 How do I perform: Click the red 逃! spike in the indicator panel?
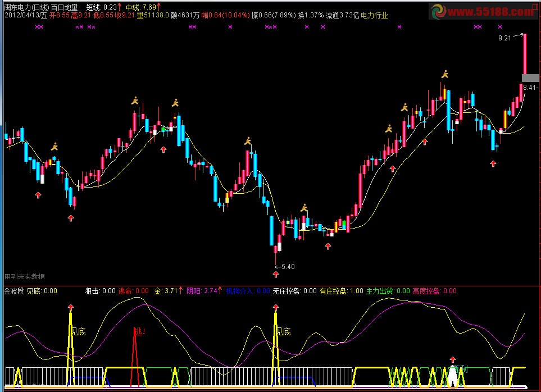pos(135,357)
